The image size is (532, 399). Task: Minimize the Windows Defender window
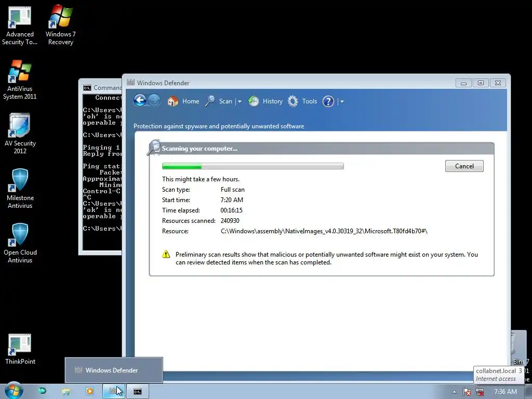pyautogui.click(x=463, y=83)
